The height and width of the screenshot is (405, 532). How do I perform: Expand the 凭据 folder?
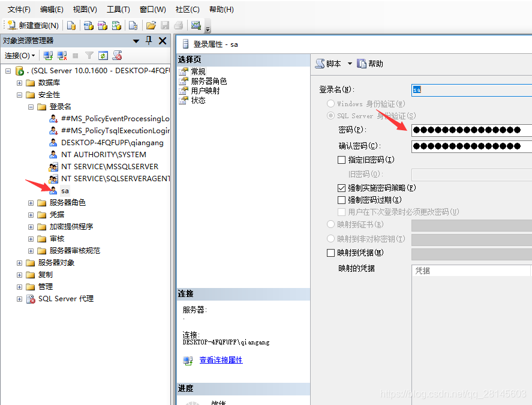tap(31, 215)
